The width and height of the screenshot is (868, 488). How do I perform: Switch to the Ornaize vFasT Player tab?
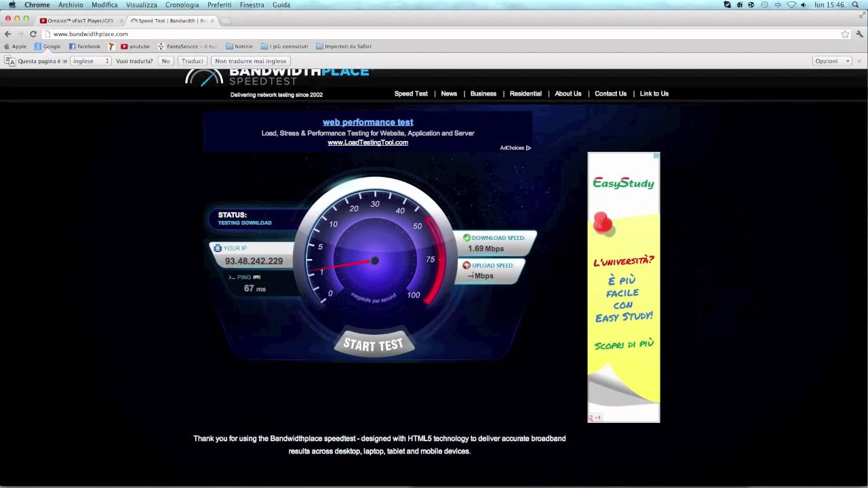[81, 20]
